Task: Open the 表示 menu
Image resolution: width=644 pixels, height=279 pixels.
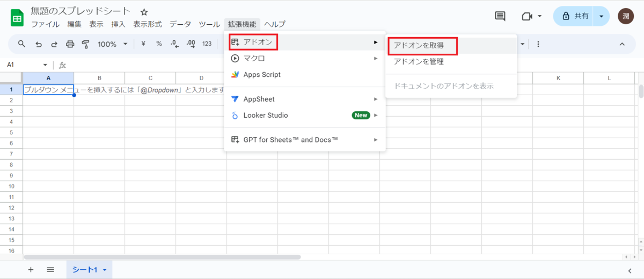Action: [x=97, y=24]
